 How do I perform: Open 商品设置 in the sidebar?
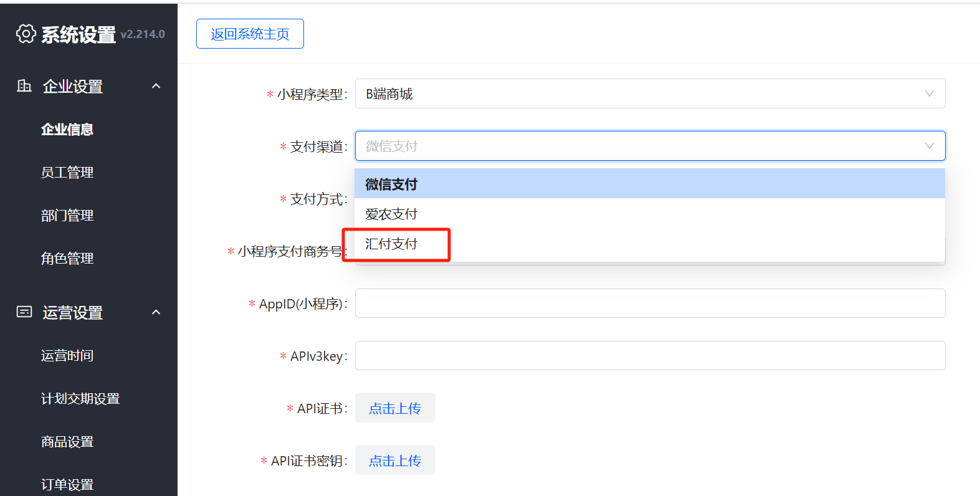point(67,441)
